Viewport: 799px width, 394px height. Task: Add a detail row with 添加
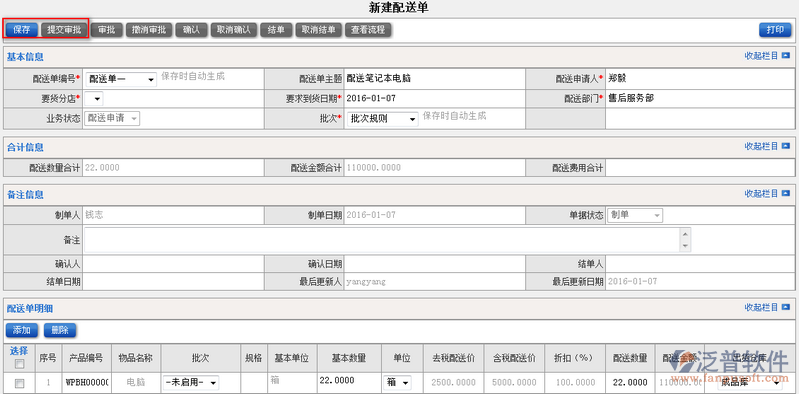tap(22, 330)
